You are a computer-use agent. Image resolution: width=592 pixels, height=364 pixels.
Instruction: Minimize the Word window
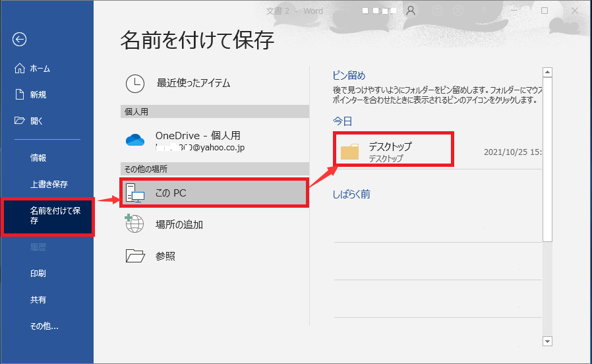pyautogui.click(x=514, y=11)
